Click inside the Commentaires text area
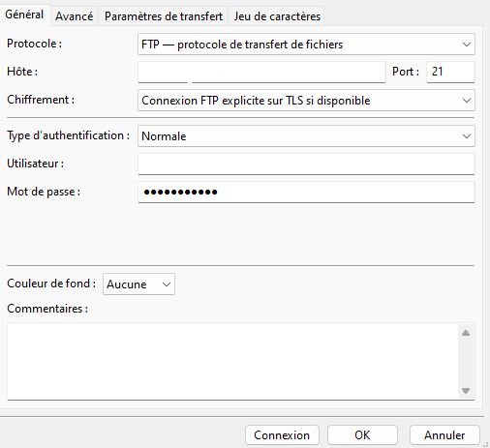 [x=232, y=362]
